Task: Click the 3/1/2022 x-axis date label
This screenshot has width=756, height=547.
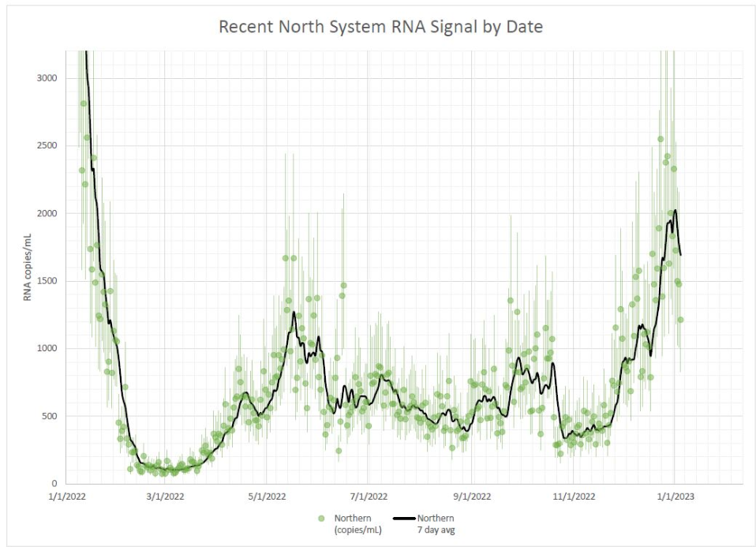Action: (164, 496)
